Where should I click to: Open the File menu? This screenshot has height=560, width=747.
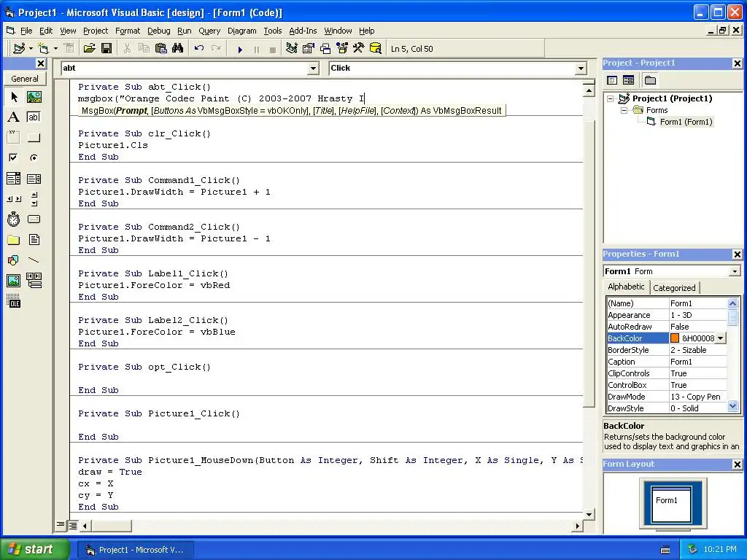tap(26, 31)
